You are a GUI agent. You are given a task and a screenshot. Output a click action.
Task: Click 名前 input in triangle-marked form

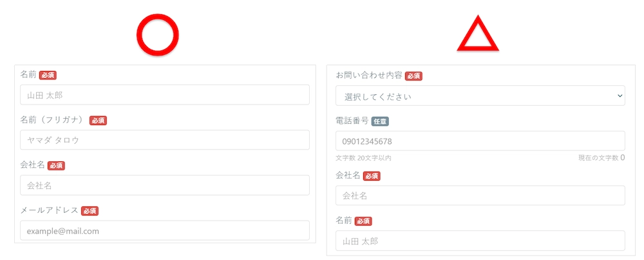[480, 241]
